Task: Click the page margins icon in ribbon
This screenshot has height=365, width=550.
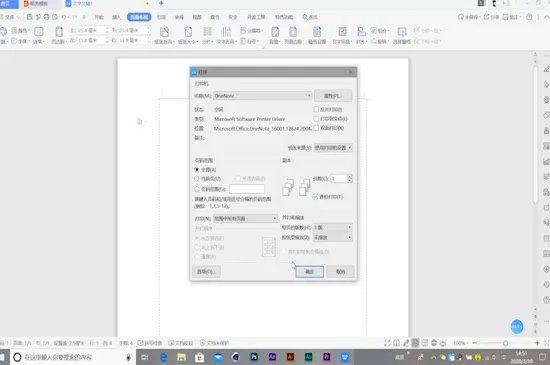Action: pos(59,32)
